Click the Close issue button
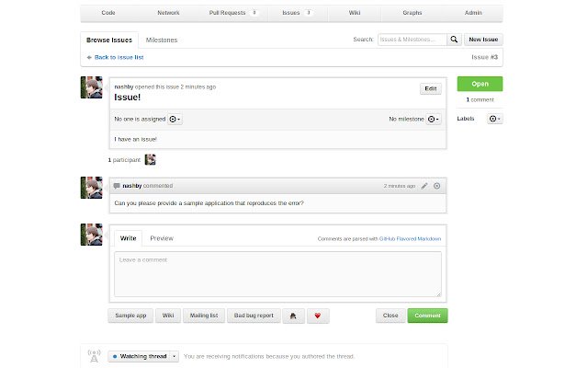The height and width of the screenshot is (368, 588). 390,316
